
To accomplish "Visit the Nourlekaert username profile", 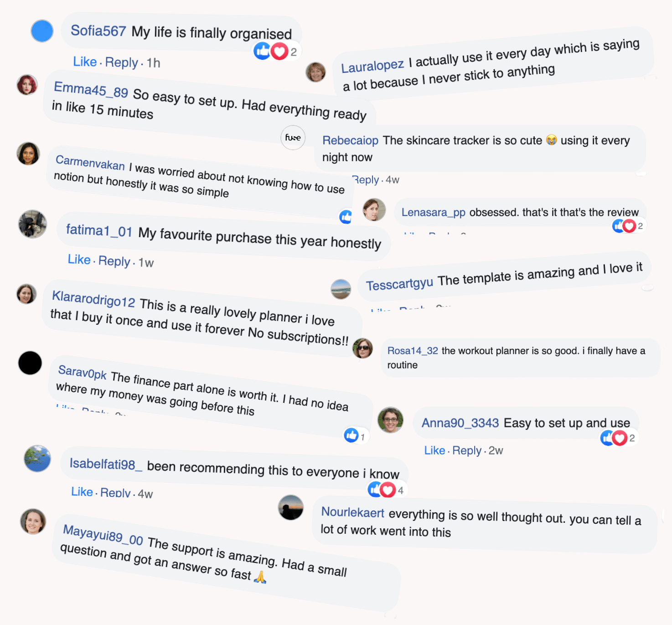I will pos(352,512).
